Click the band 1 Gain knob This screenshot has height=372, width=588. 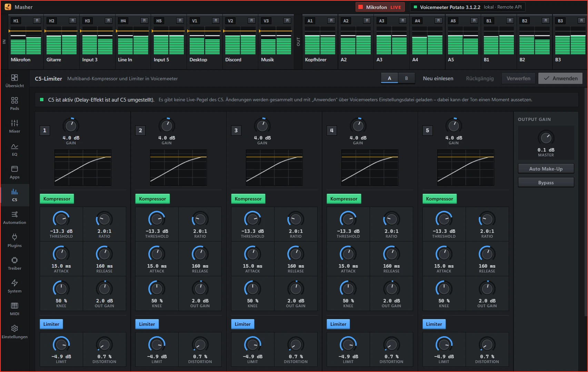coord(71,126)
